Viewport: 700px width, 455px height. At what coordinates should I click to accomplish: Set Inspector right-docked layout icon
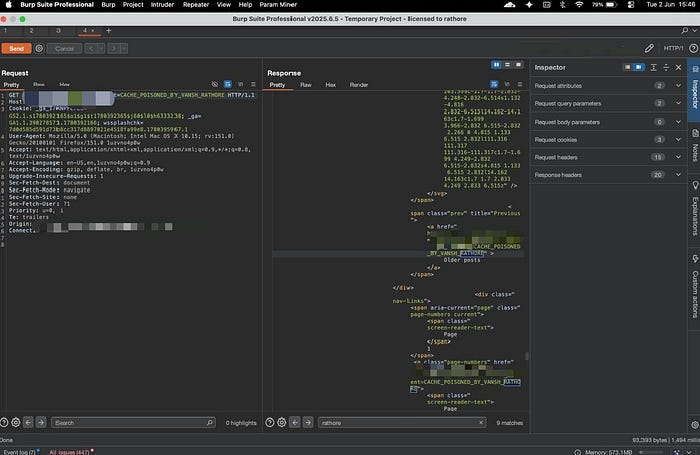tap(639, 67)
